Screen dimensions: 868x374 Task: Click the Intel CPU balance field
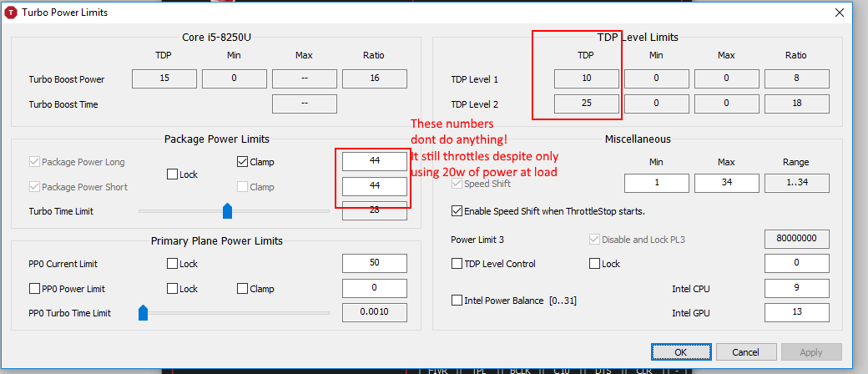(797, 289)
